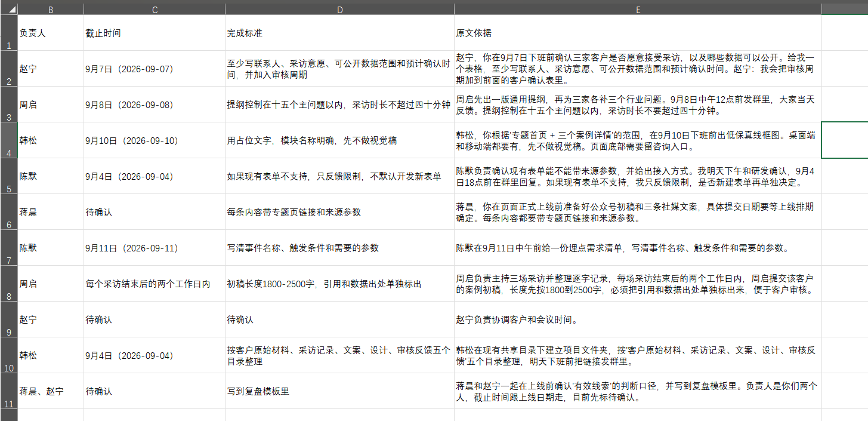Click the 负责人 header cell
The width and height of the screenshot is (868, 421).
point(51,33)
